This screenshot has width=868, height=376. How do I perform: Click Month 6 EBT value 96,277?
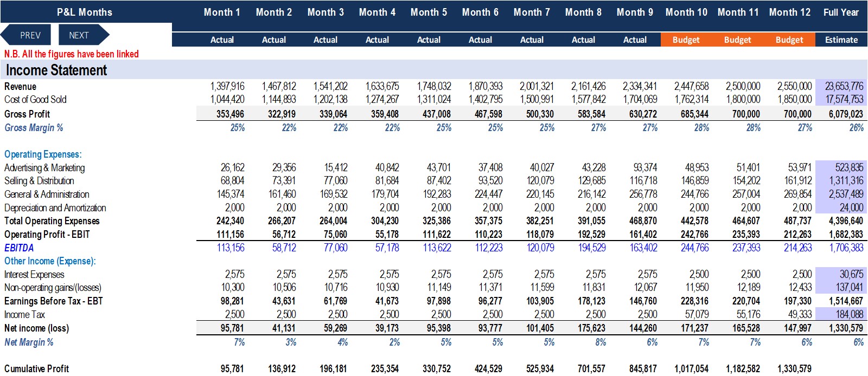(x=490, y=301)
